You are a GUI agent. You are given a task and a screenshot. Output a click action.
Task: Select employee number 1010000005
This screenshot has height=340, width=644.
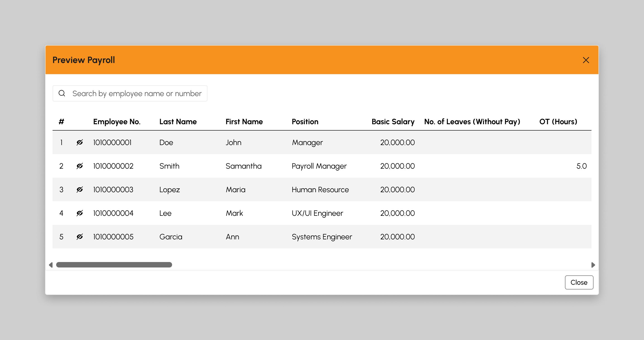113,236
